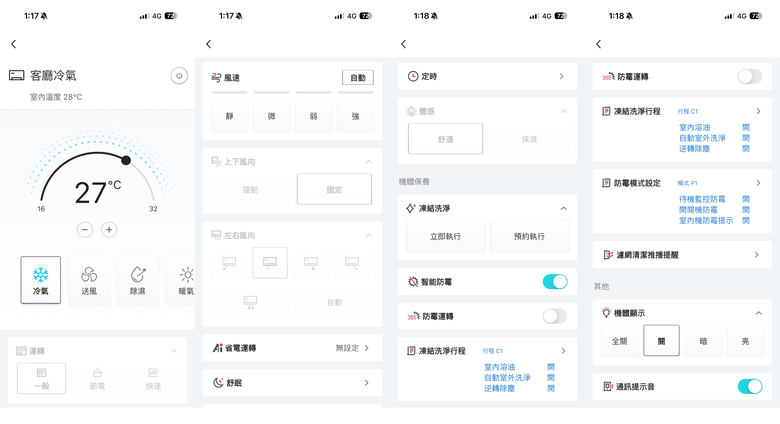This screenshot has width=780, height=424.
Task: Tap 立即執行 under 凍結洗淨
Action: coord(445,236)
